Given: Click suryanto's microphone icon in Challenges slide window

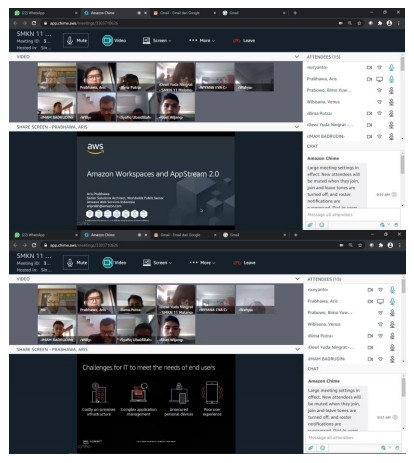Looking at the screenshot, I should point(392,290).
